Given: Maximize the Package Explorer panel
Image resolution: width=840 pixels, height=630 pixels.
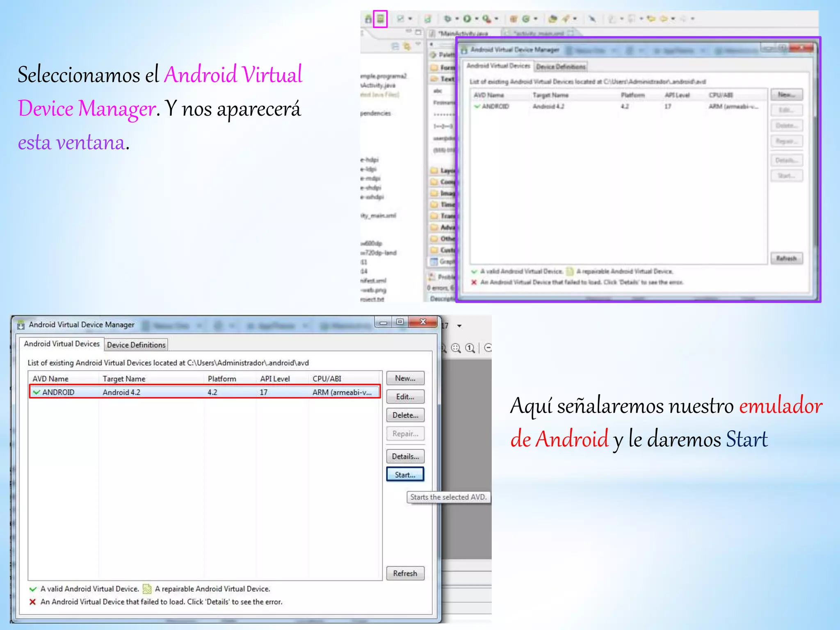Looking at the screenshot, I should pyautogui.click(x=418, y=32).
